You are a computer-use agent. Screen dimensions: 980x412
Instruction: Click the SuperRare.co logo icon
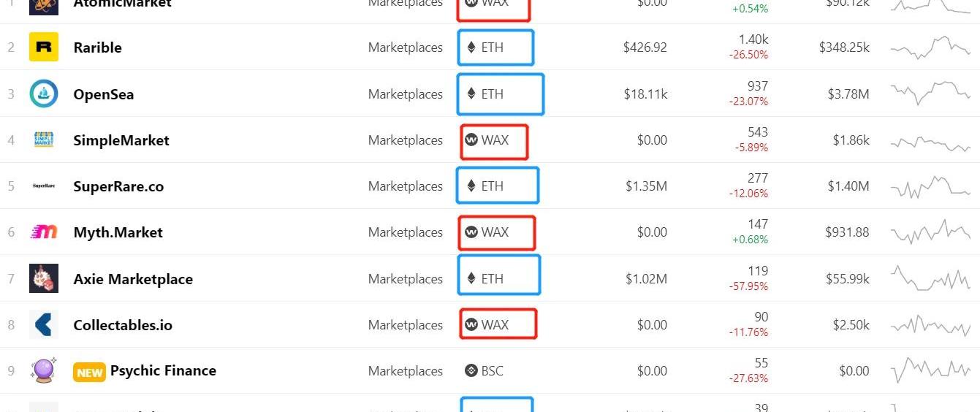click(x=44, y=186)
